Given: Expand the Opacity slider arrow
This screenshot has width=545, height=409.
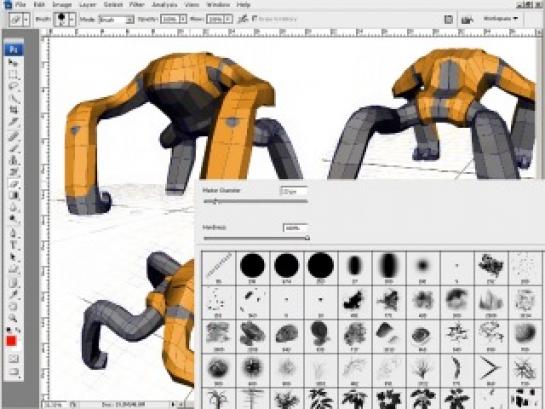Looking at the screenshot, I should 183,19.
